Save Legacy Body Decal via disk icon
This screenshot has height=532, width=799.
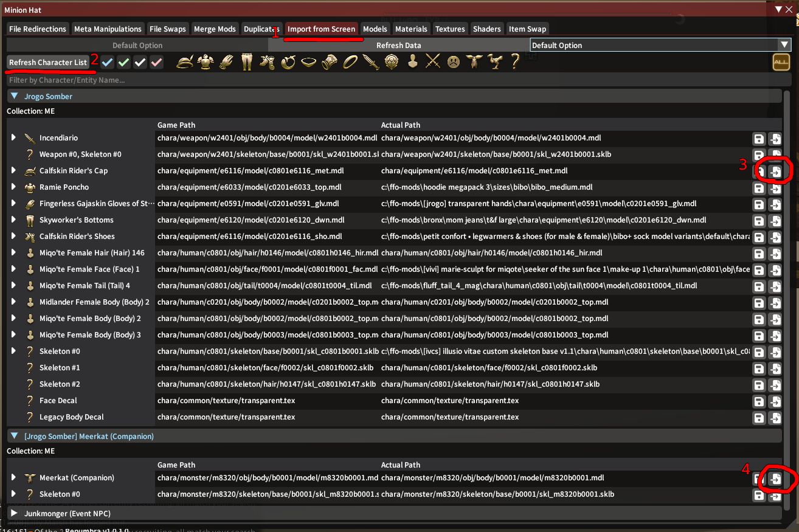point(759,418)
